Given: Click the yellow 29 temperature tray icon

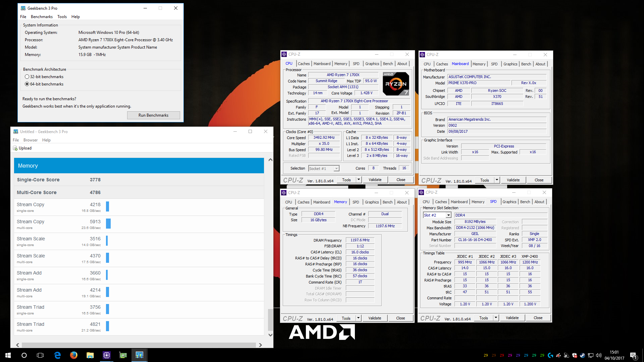Looking at the screenshot, I should pyautogui.click(x=486, y=355).
